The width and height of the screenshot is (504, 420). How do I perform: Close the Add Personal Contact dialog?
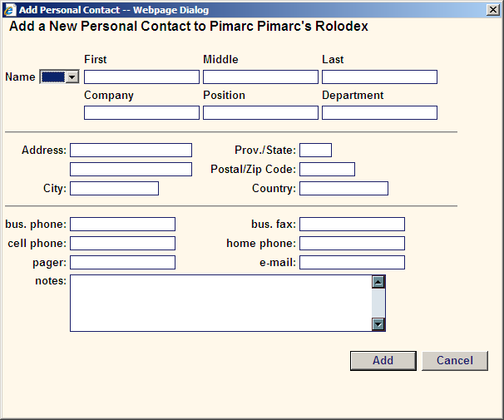[492, 10]
